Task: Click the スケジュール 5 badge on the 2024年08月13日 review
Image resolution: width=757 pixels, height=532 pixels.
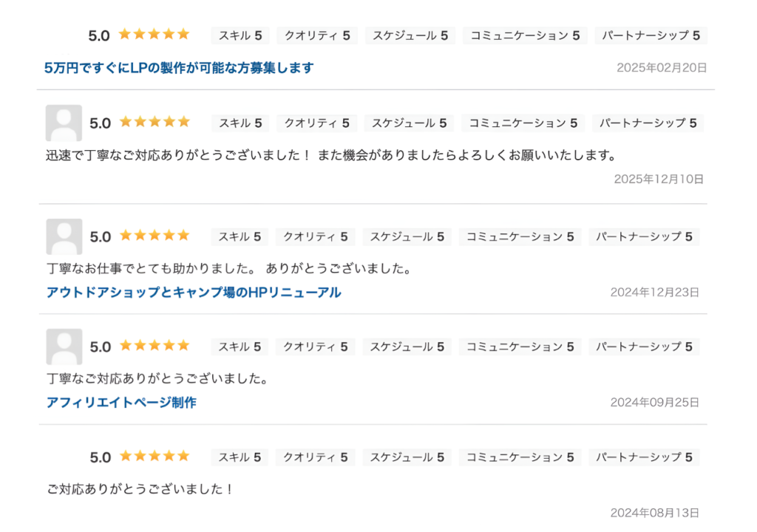Action: tap(407, 457)
